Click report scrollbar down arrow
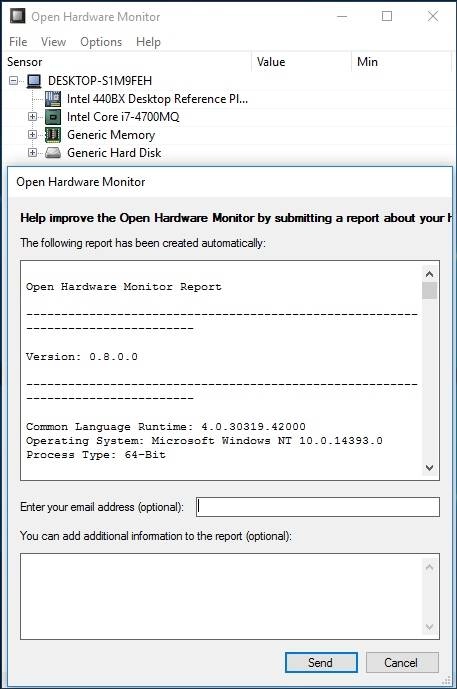Viewport: 457px width, 689px height. click(430, 468)
